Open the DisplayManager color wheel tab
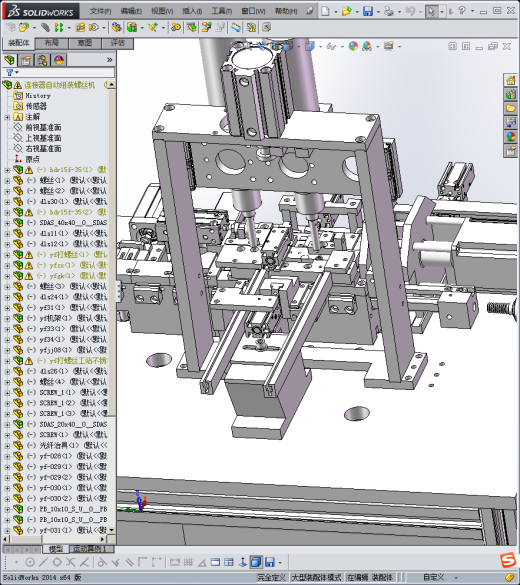 pos(59,60)
